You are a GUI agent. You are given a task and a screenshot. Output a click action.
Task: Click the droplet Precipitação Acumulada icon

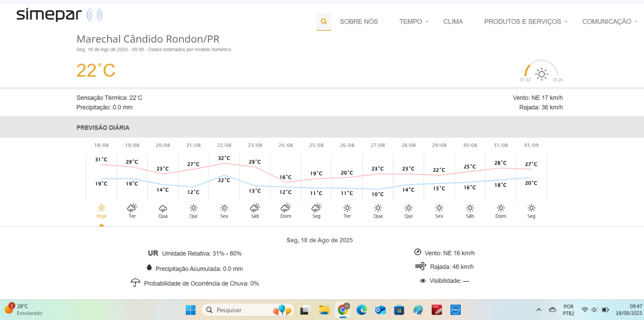[149, 268]
